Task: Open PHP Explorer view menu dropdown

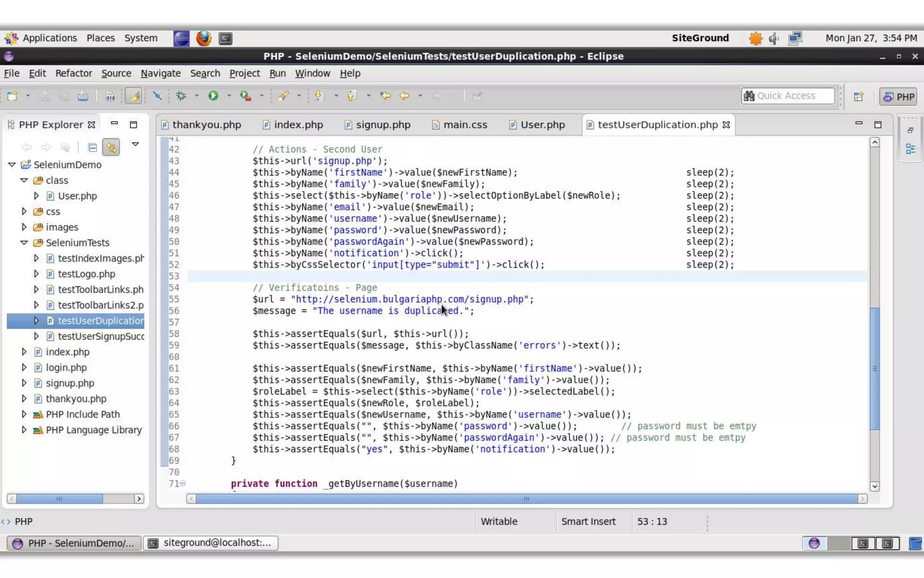Action: pyautogui.click(x=135, y=144)
